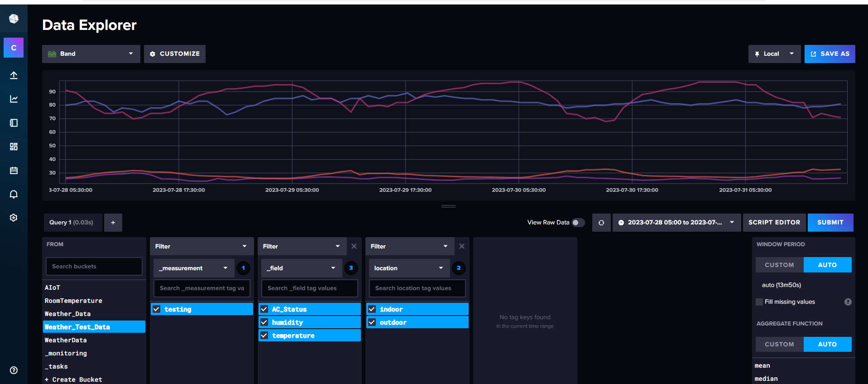Open the Local timezone dropdown
Image resolution: width=868 pixels, height=384 pixels.
pos(774,54)
